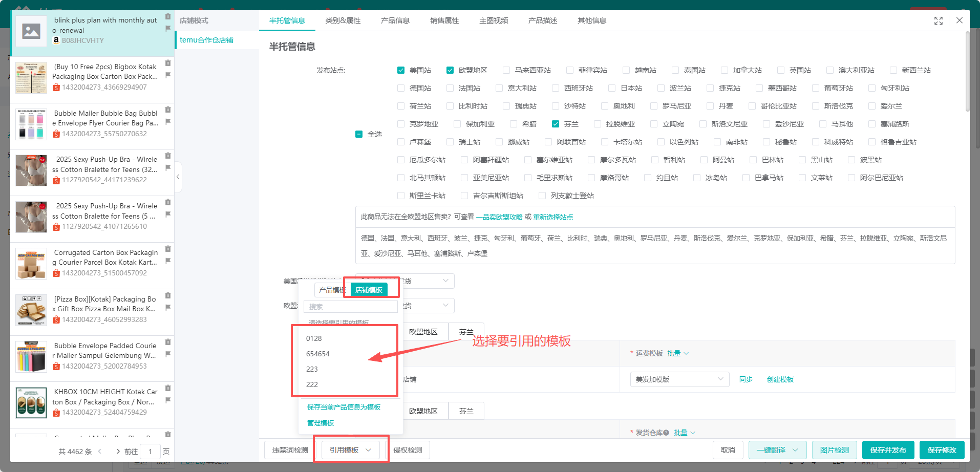
Task: Delete the KHBOX 10CM HEIGHT Kotak product
Action: pyautogui.click(x=168, y=388)
